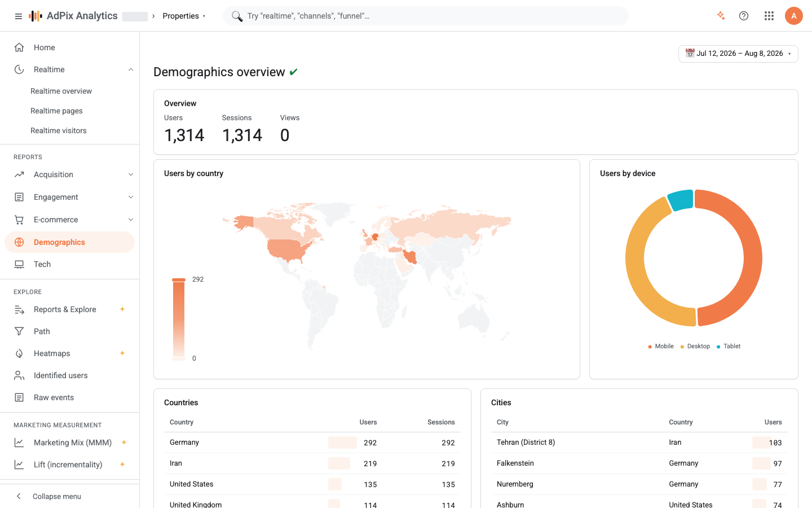The image size is (812, 508).
Task: Click the Tech laptop icon
Action: point(19,264)
